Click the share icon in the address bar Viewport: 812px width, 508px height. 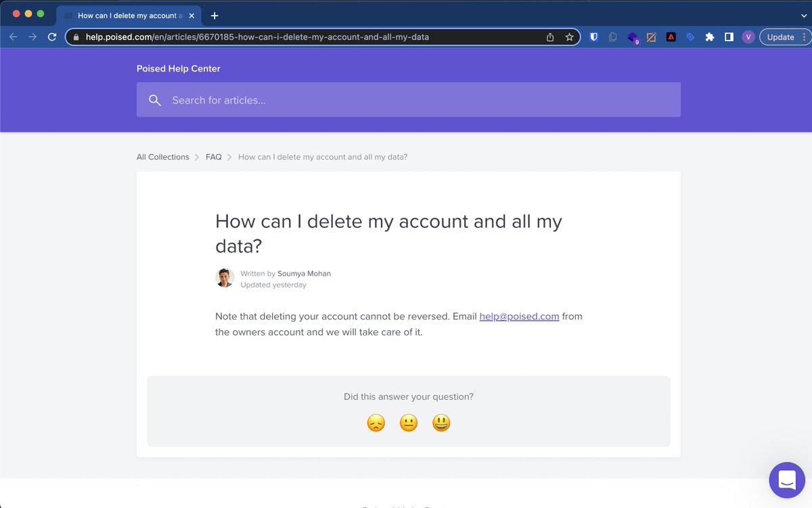[x=550, y=37]
